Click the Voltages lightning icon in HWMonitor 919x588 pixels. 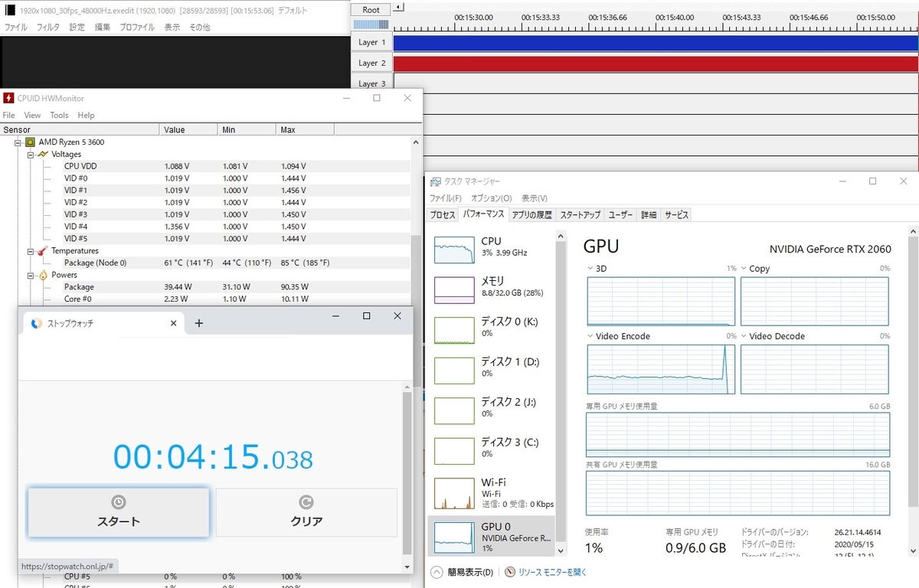pyautogui.click(x=43, y=155)
